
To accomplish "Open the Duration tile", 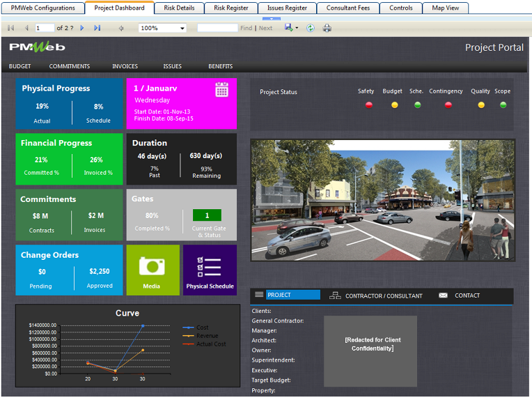I will (182, 159).
